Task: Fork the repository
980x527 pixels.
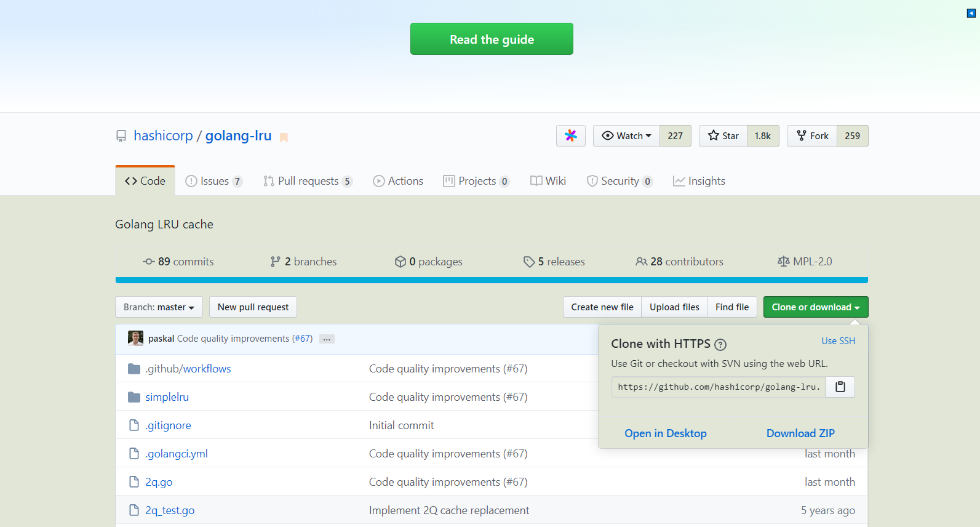Action: click(x=812, y=135)
